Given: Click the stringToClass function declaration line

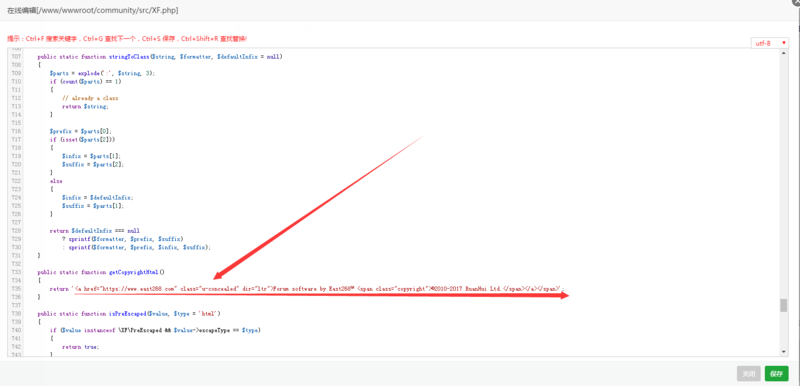Looking at the screenshot, I should pyautogui.click(x=160, y=57).
